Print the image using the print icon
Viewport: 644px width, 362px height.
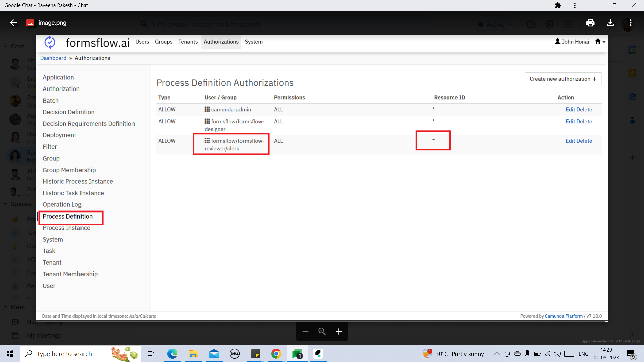tap(590, 23)
